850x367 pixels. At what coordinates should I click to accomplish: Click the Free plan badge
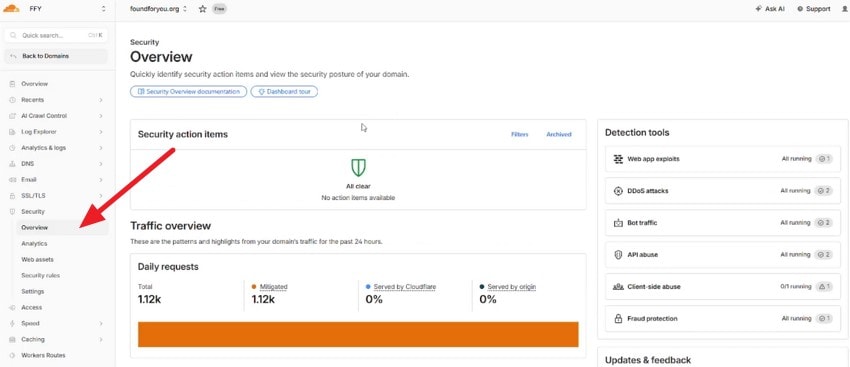click(219, 9)
